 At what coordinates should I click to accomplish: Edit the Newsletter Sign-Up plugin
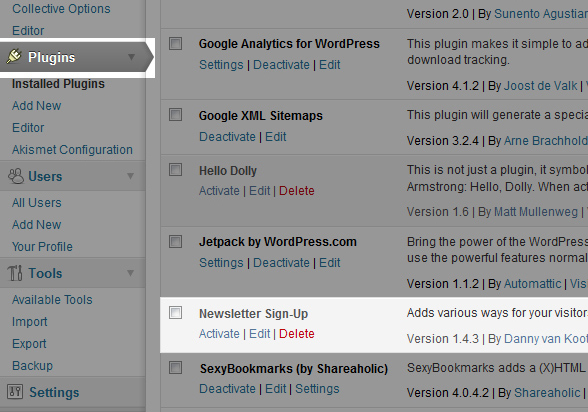pos(260,334)
